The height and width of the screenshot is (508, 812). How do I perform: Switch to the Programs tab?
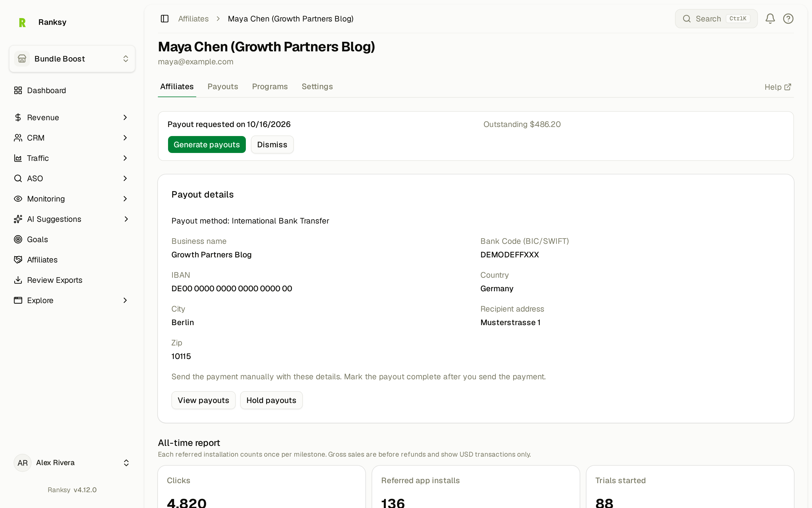point(270,87)
